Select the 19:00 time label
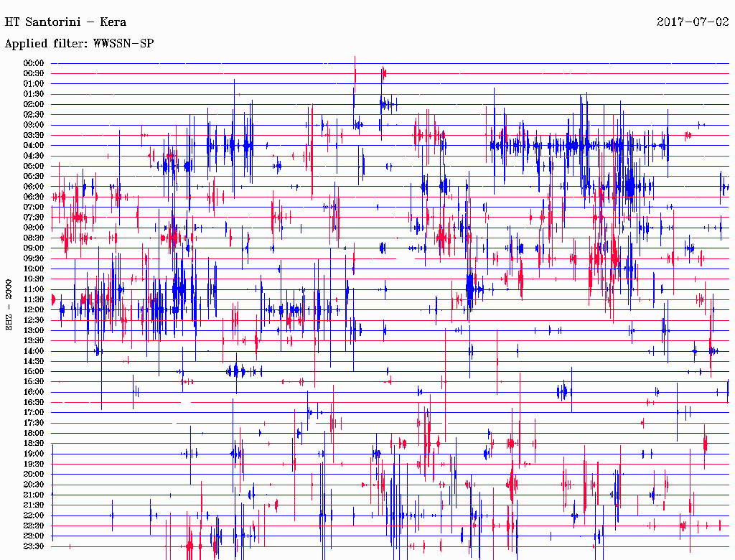The image size is (735, 560). (x=34, y=454)
